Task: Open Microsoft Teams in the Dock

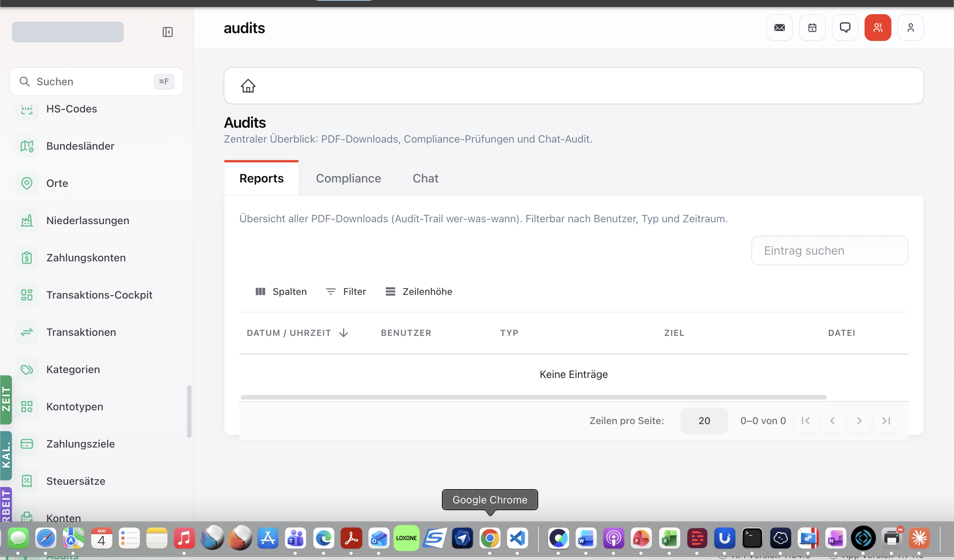Action: 295,538
